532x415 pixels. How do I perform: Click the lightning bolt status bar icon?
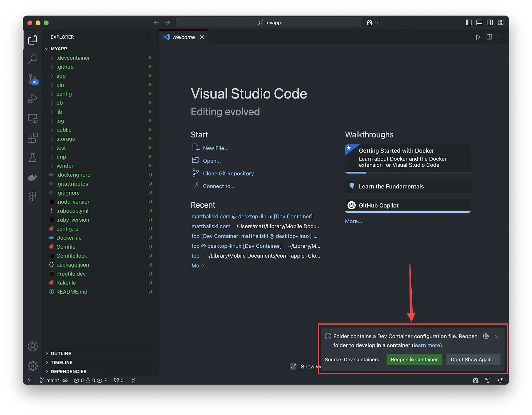click(133, 380)
